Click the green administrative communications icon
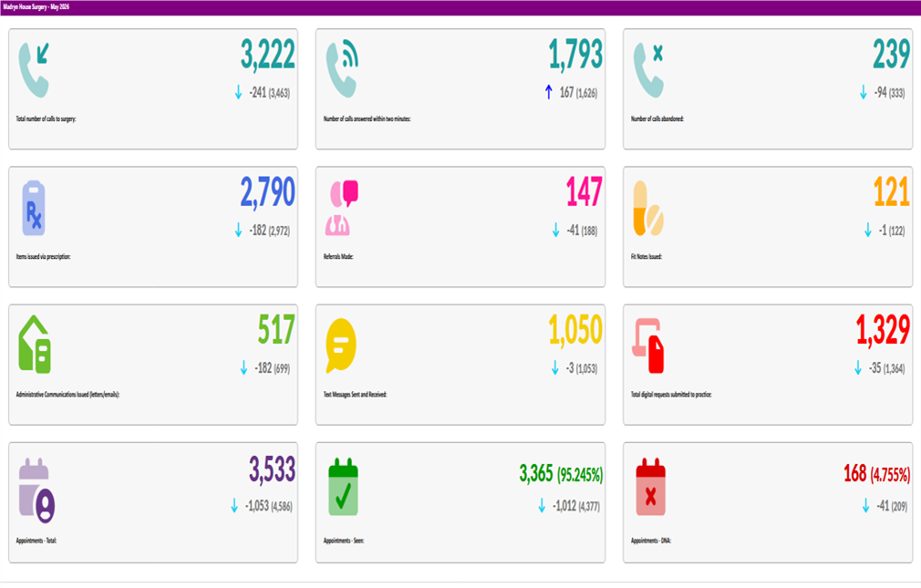The width and height of the screenshot is (921, 588). tap(34, 345)
